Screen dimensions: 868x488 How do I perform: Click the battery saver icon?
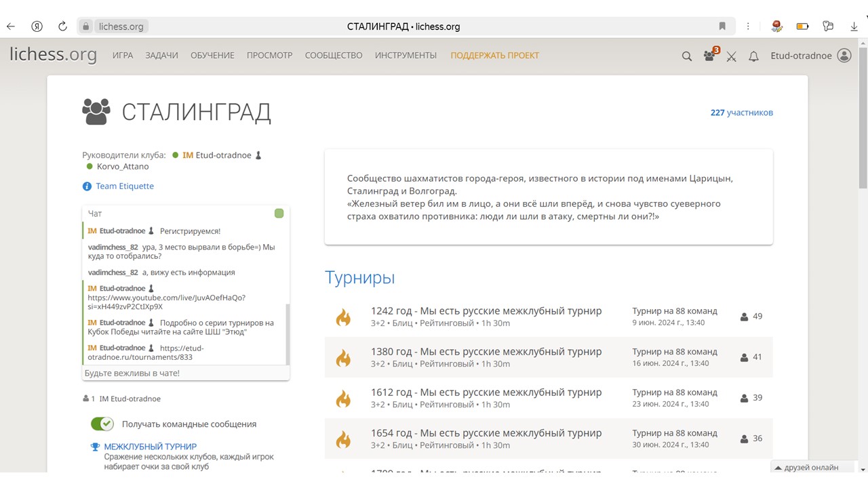pyautogui.click(x=802, y=26)
